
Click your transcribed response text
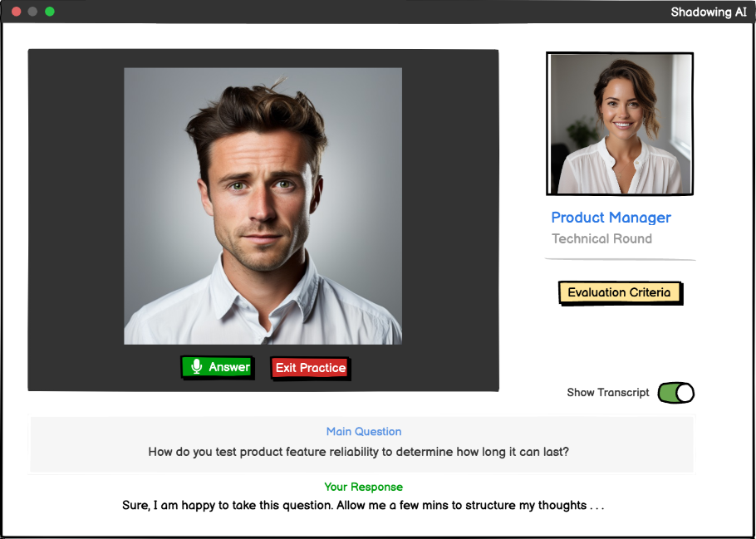pyautogui.click(x=363, y=506)
